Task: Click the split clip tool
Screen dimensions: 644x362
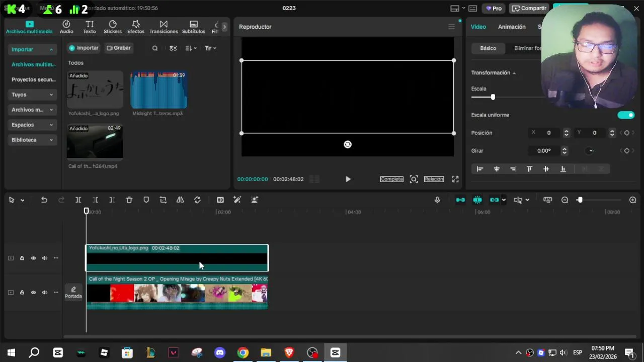Action: pyautogui.click(x=78, y=200)
